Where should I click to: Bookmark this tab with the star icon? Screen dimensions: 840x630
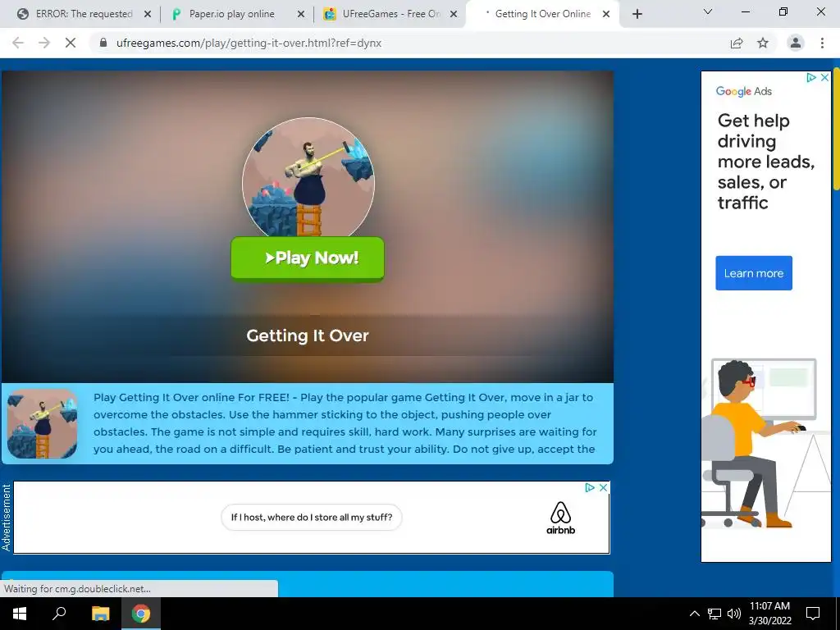[763, 43]
